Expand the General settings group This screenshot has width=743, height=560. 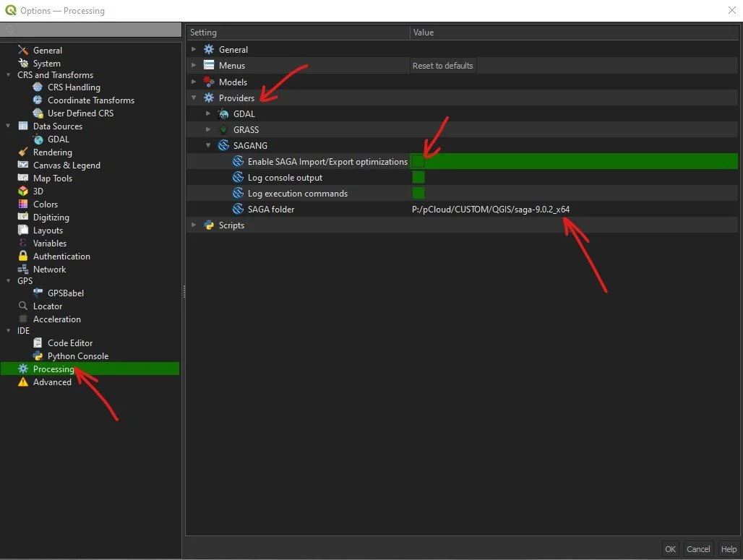pos(193,49)
